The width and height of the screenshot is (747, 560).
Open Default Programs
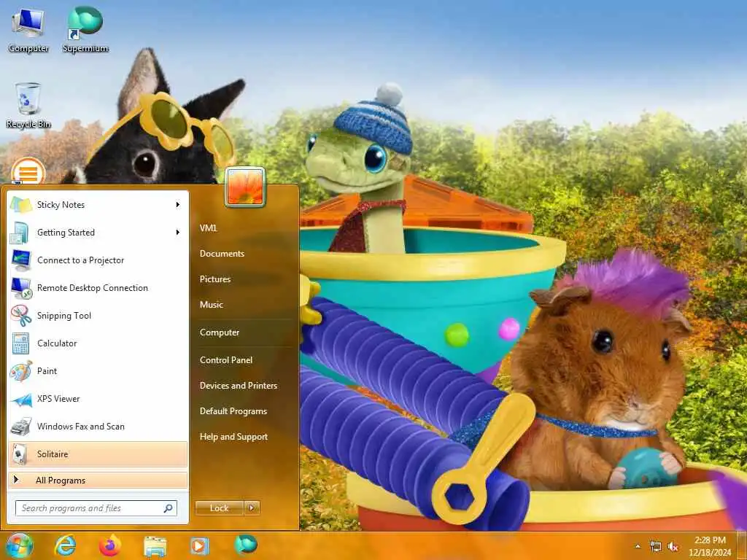pyautogui.click(x=233, y=411)
